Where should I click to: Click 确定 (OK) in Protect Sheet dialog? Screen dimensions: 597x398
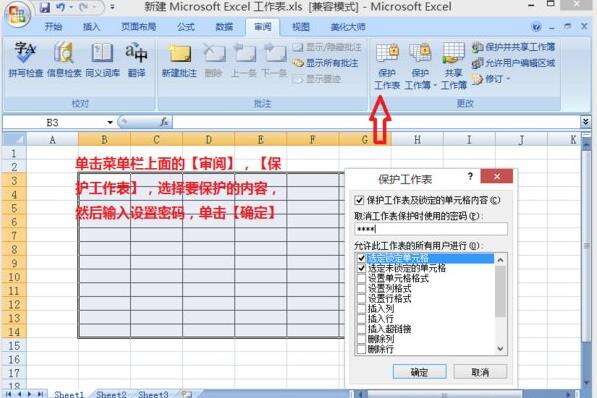tap(420, 372)
